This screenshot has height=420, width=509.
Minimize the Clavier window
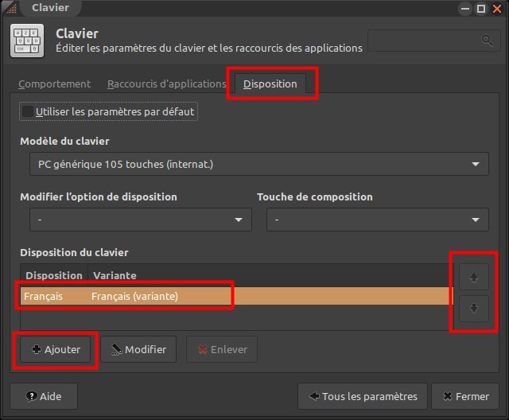click(465, 9)
